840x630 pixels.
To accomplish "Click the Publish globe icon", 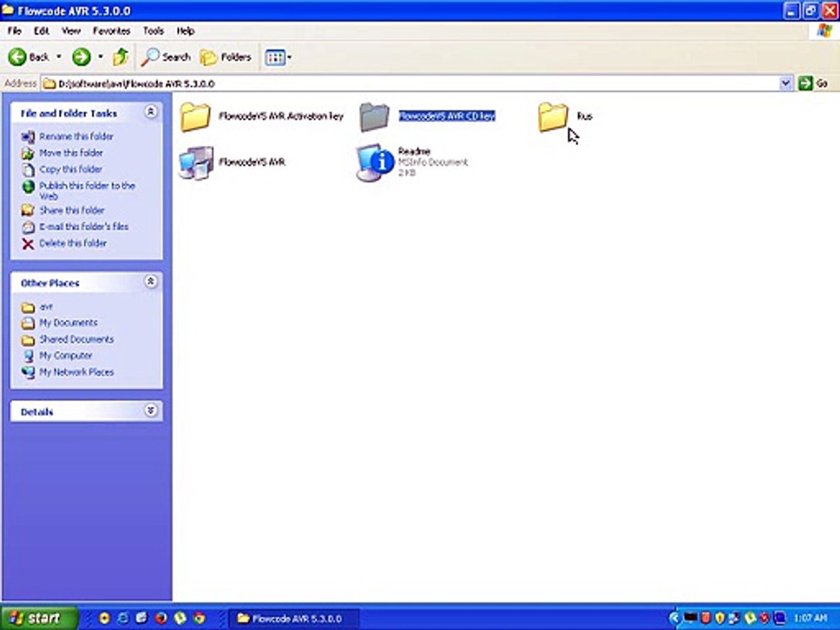I will coord(28,187).
